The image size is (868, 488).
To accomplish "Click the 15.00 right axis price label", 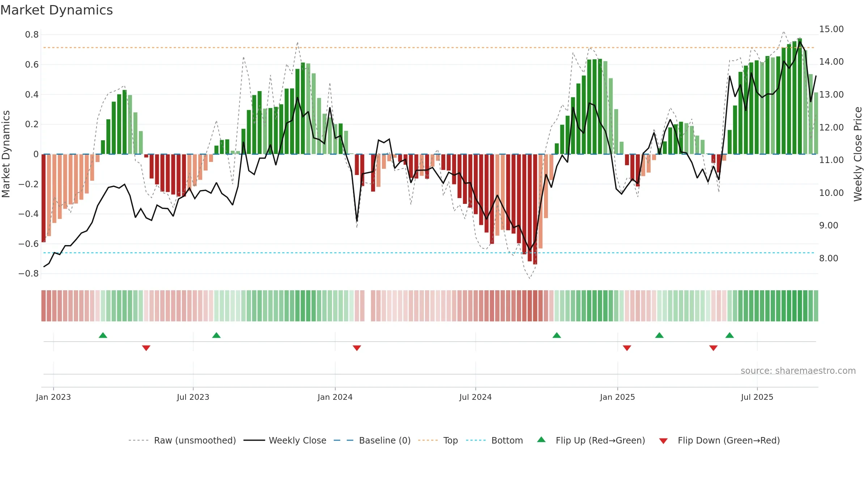I will click(x=831, y=29).
